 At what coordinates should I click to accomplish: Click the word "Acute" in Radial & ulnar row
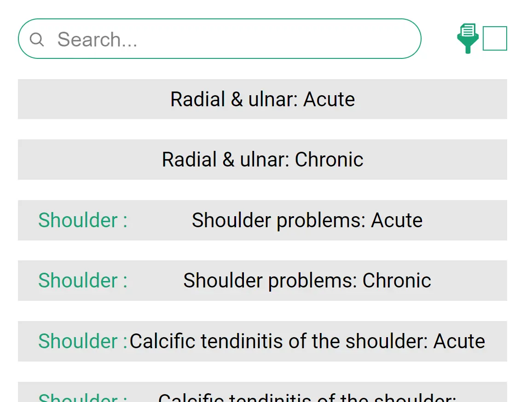329,99
